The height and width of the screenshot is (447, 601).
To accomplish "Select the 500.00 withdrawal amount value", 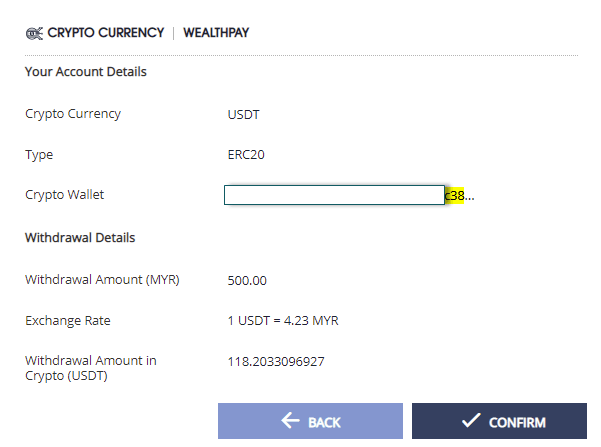I will point(248,281).
